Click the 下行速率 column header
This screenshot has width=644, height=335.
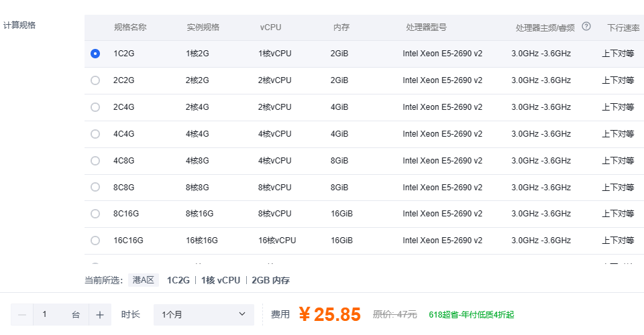[x=623, y=27]
